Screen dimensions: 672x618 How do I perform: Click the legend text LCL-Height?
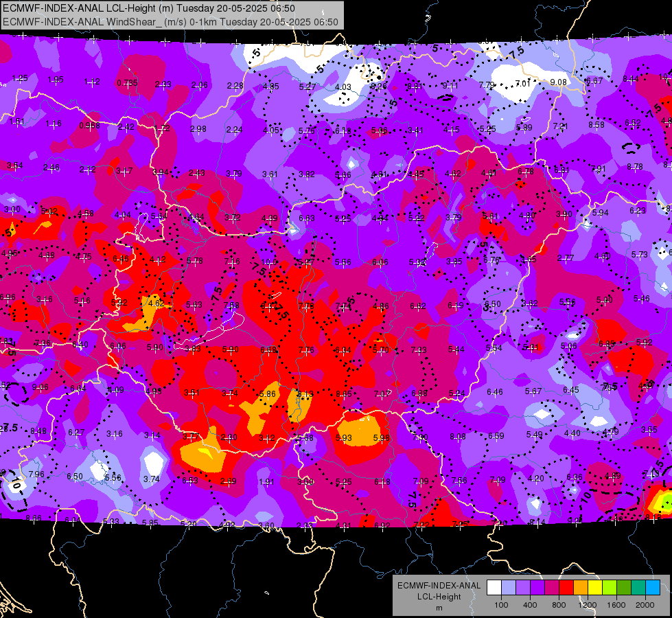point(439,597)
